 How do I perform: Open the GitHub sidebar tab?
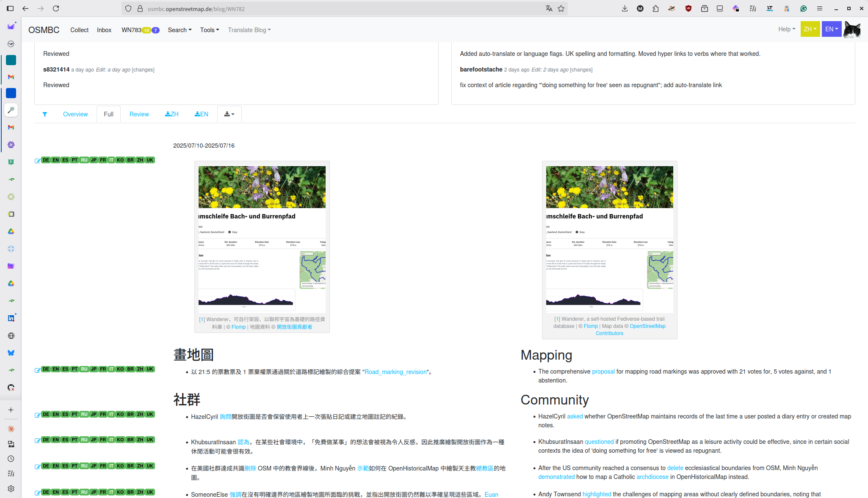[11, 388]
